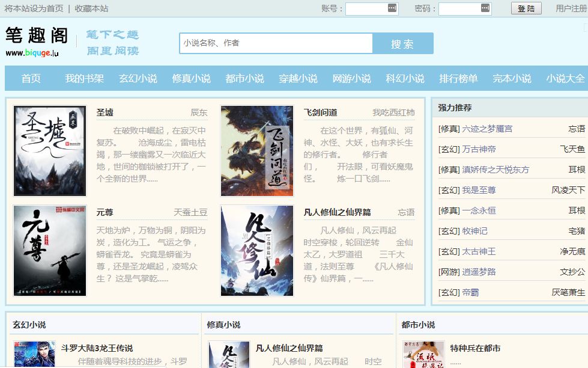Click the password manager icon in password field
The image size is (588, 368).
click(x=485, y=8)
